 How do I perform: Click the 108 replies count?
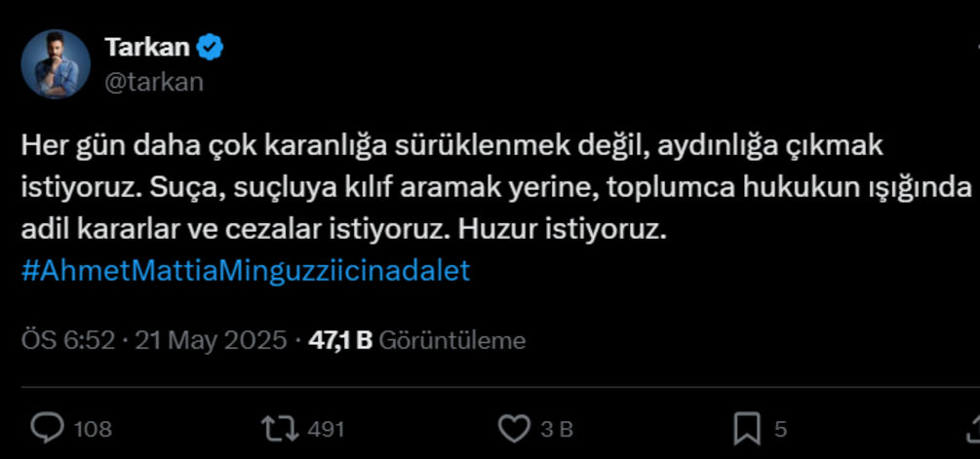(94, 430)
